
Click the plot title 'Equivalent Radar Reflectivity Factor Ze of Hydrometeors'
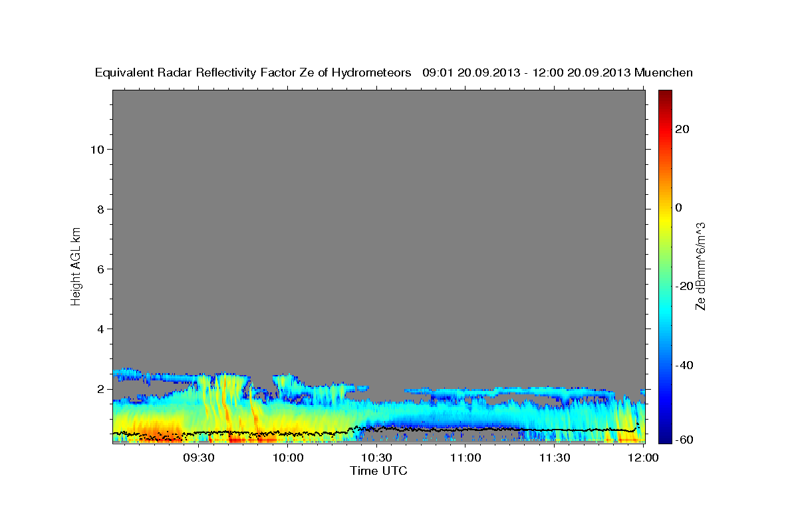253,72
